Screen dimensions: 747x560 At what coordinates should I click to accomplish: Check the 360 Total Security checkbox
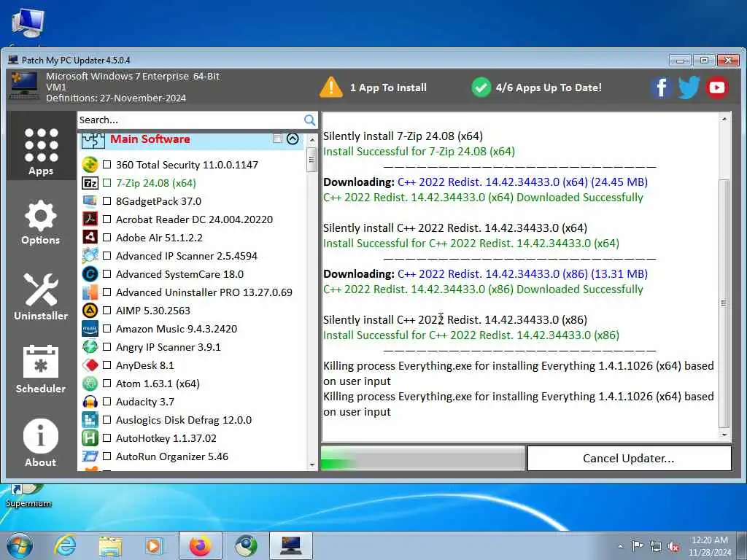pyautogui.click(x=107, y=164)
